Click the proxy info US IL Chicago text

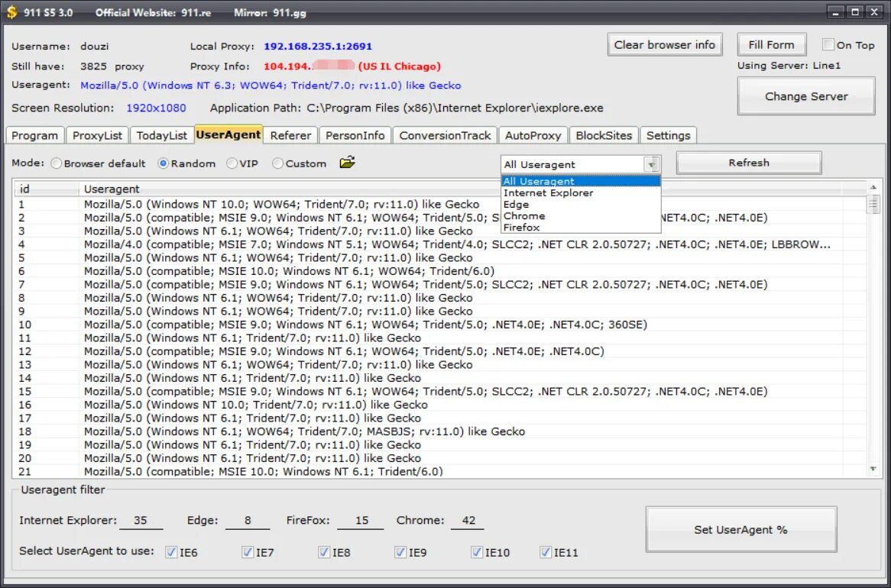(x=400, y=66)
